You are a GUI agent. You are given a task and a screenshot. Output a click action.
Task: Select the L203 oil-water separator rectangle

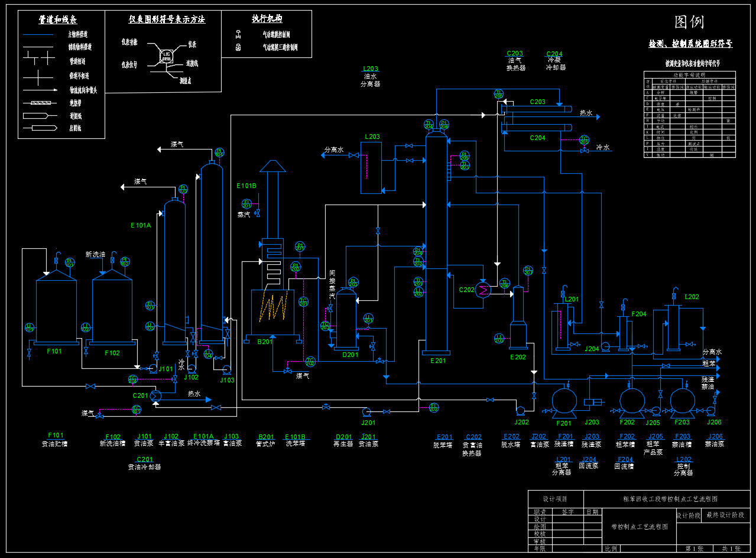372,167
